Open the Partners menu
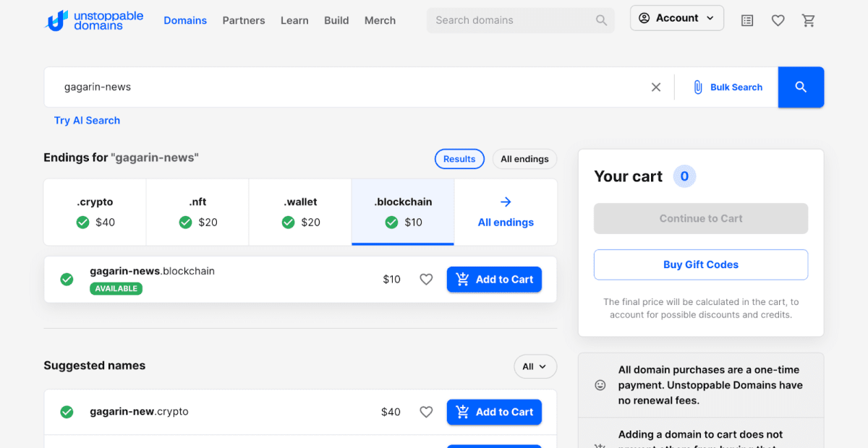This screenshot has height=448, width=868. pyautogui.click(x=244, y=20)
